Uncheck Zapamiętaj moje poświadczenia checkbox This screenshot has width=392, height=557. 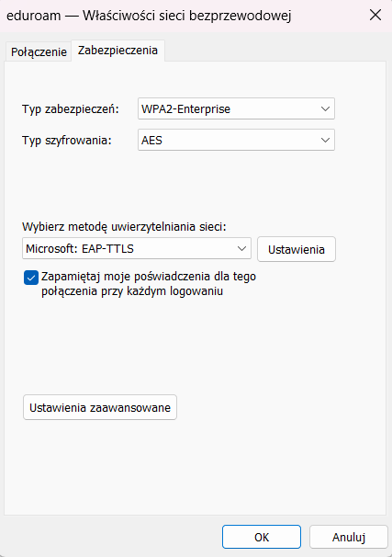[31, 278]
